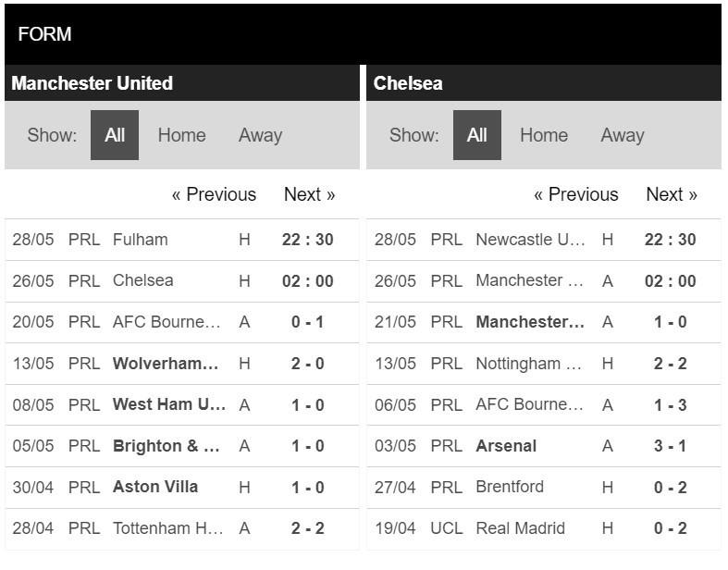
Task: Go to Previous Chelsea matches
Action: pyautogui.click(x=576, y=194)
